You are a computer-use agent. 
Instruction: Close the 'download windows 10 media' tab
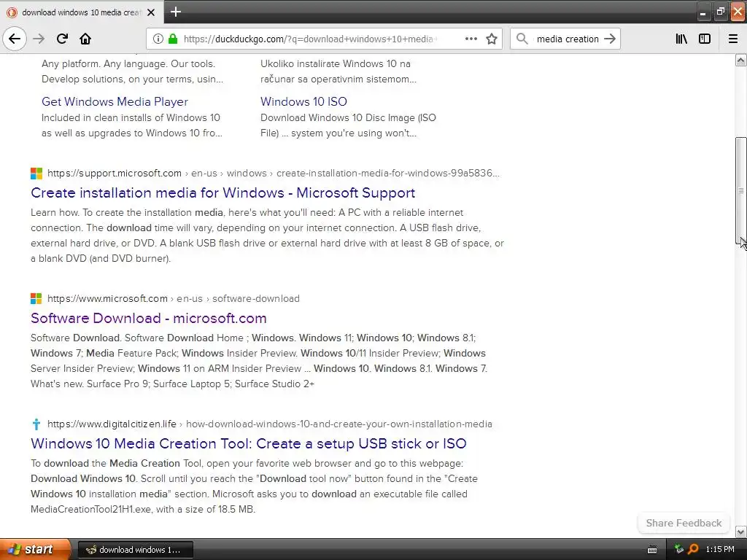[x=151, y=12]
